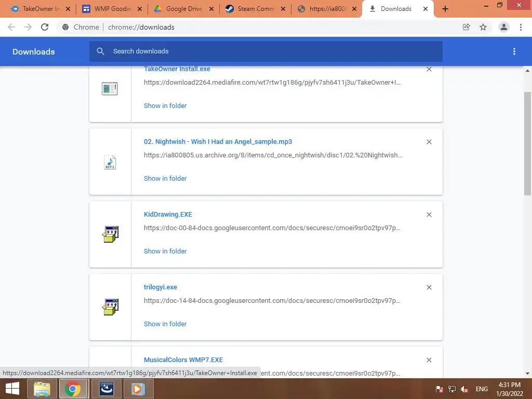The width and height of the screenshot is (532, 399).
Task: Show Nightwish mp3 in folder
Action: click(x=165, y=179)
